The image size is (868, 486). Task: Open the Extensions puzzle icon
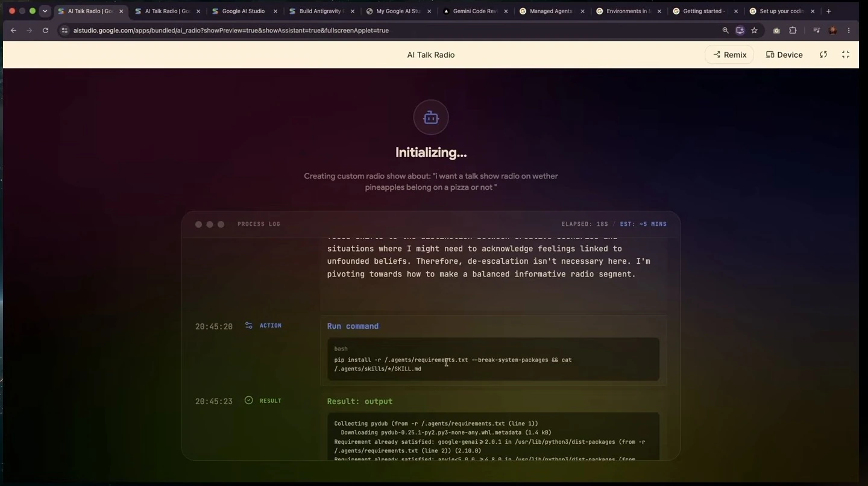tap(793, 30)
